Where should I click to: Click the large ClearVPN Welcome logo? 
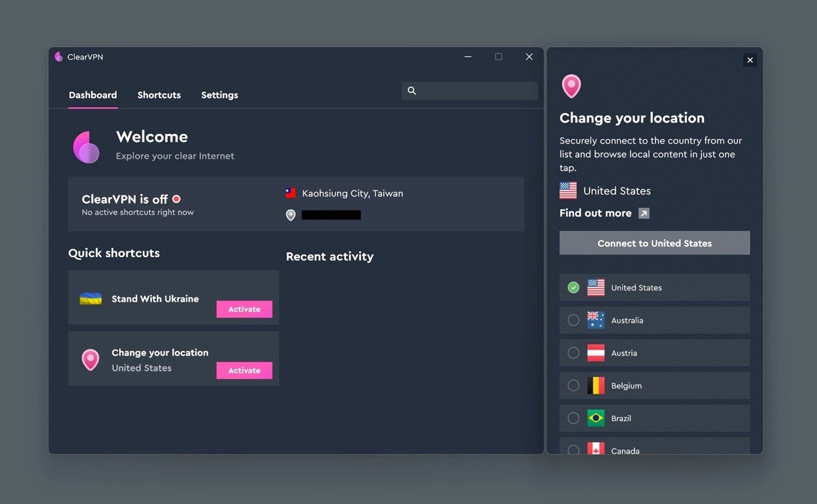pos(87,147)
